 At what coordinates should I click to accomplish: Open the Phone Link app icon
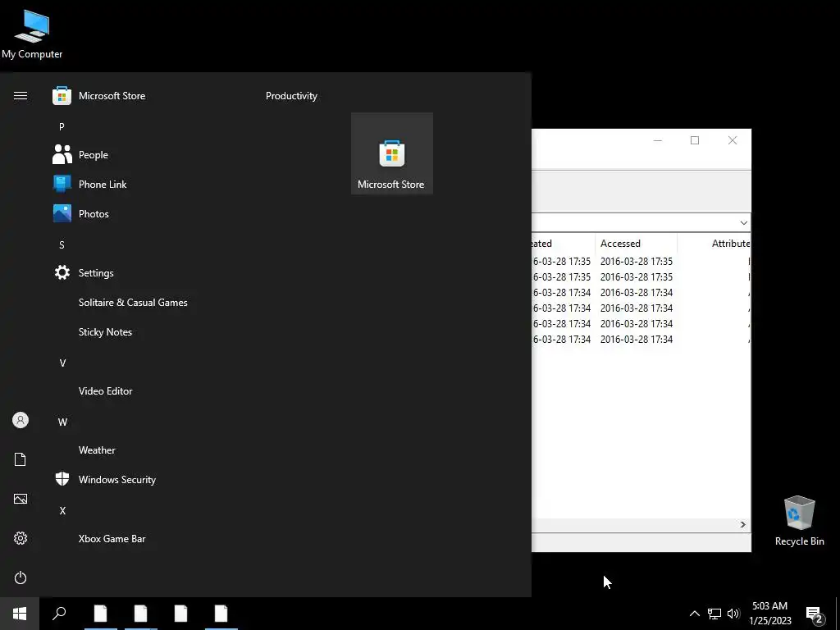click(x=62, y=185)
